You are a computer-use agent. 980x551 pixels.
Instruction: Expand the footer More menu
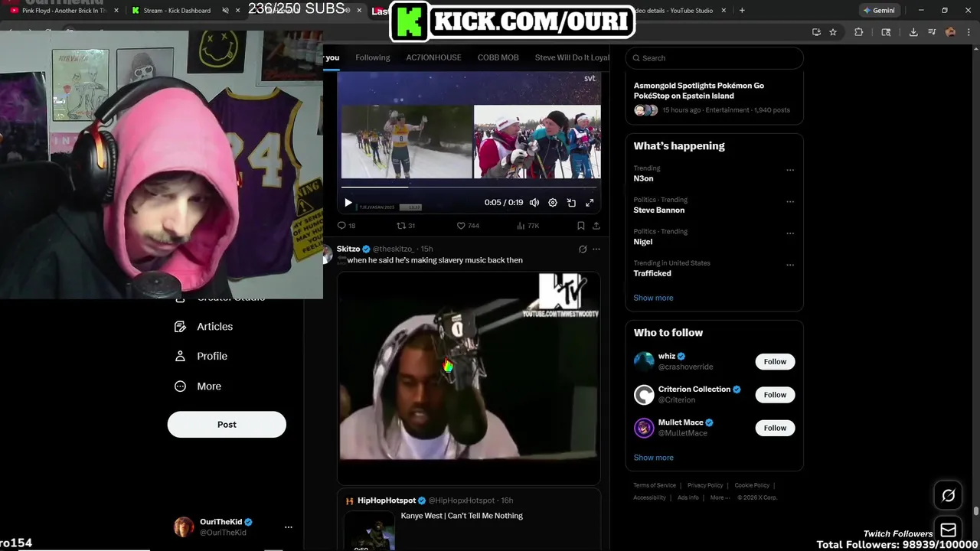719,497
